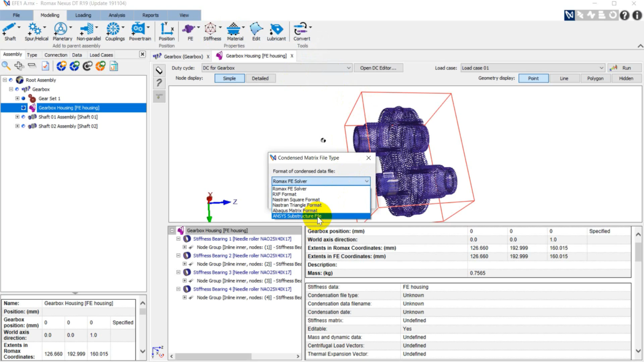The width and height of the screenshot is (644, 362).
Task: Click the Edit properties icon
Action: [x=256, y=32]
